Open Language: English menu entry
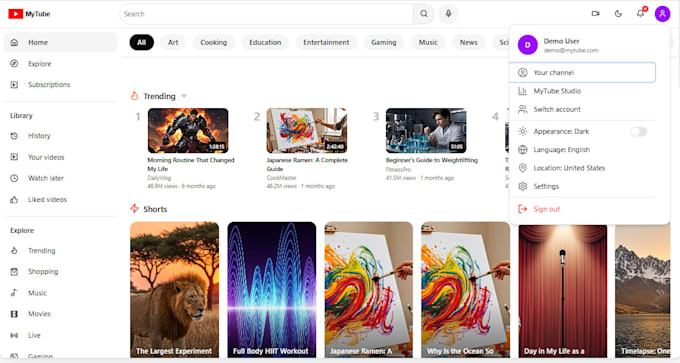Image resolution: width=680 pixels, height=363 pixels. click(582, 150)
